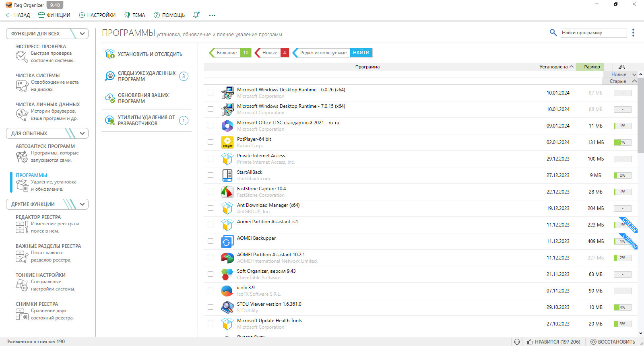Check the Microsoft Windows Desktop Runtime 7.0.15 checkbox
The image size is (644, 346).
[211, 109]
